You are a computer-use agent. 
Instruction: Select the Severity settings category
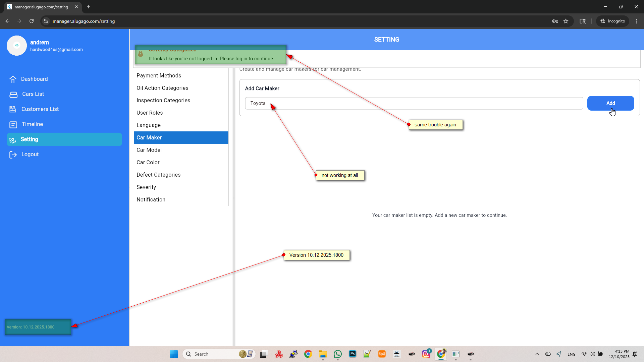click(x=146, y=187)
